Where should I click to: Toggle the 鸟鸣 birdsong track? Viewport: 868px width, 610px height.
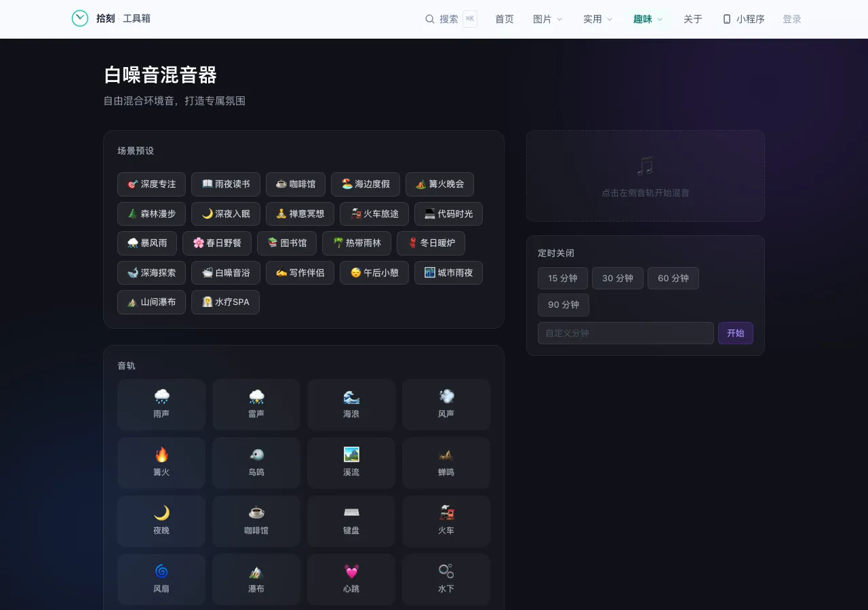[x=256, y=463]
